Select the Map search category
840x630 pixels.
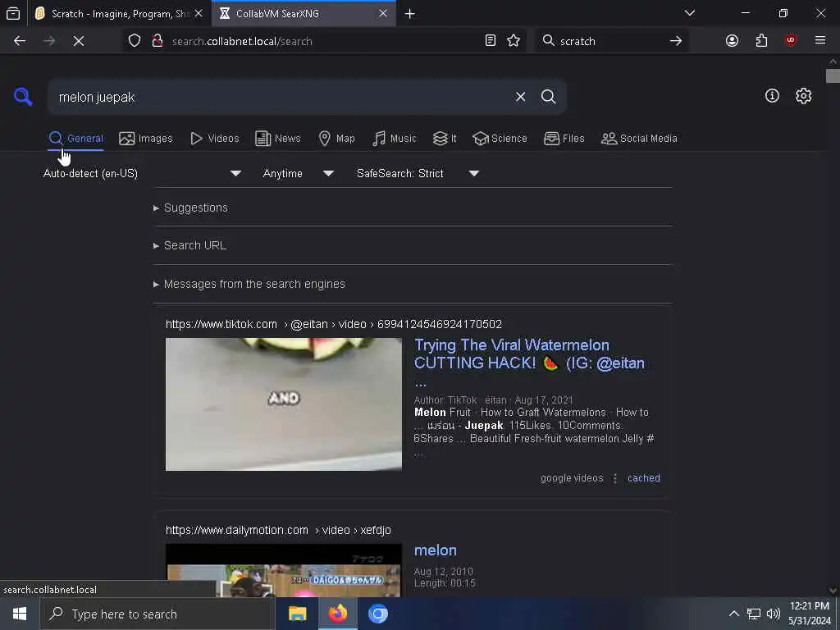coord(336,139)
